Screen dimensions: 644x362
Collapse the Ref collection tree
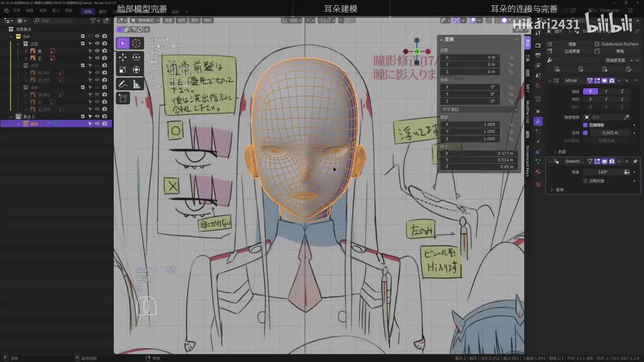(x=12, y=37)
